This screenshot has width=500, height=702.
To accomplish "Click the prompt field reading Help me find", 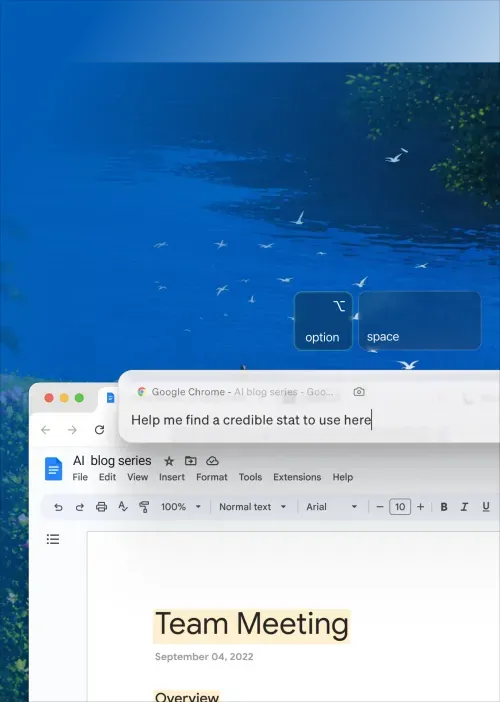I will coord(251,420).
